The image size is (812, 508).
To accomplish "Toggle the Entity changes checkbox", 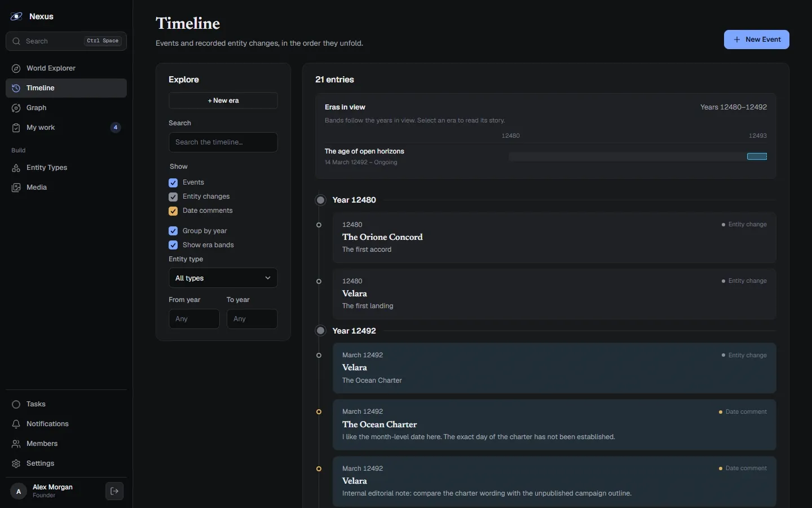I will click(x=173, y=197).
